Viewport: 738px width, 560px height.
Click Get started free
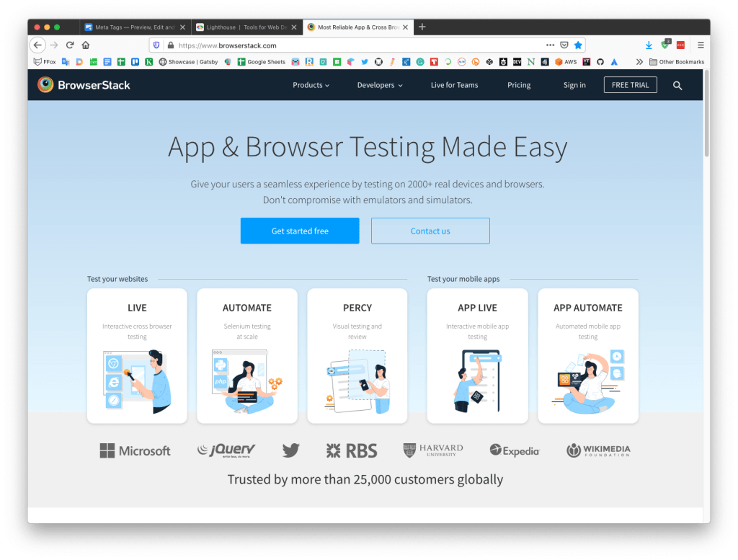pyautogui.click(x=300, y=231)
